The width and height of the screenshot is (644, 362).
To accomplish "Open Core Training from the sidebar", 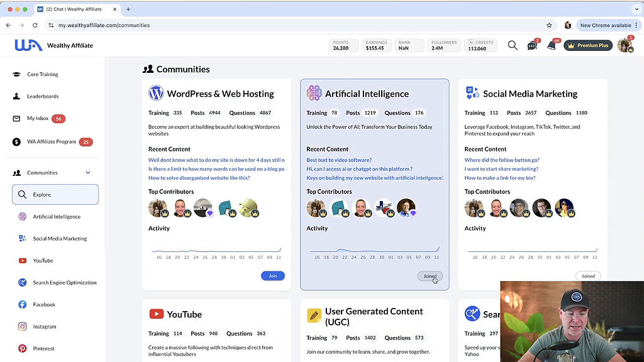I will pos(42,74).
